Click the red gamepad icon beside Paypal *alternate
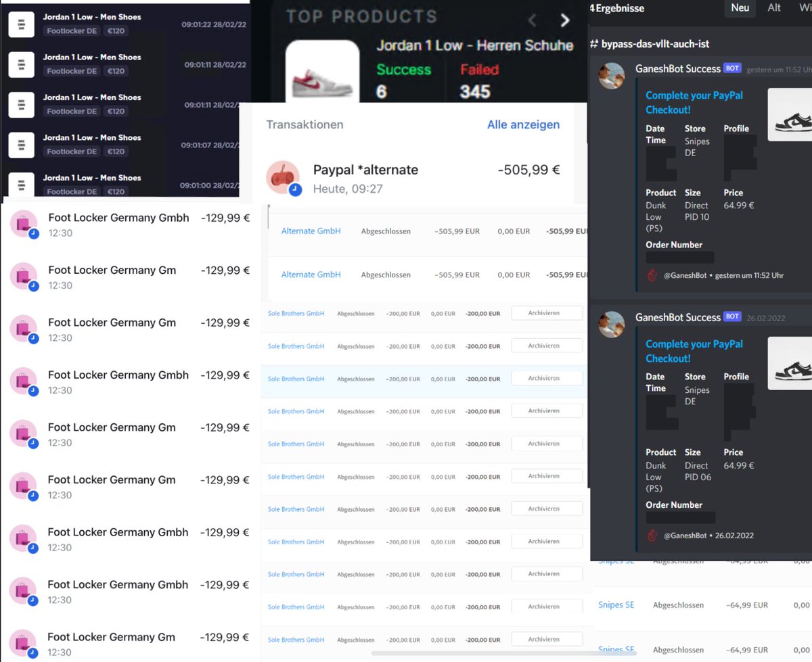 283,178
